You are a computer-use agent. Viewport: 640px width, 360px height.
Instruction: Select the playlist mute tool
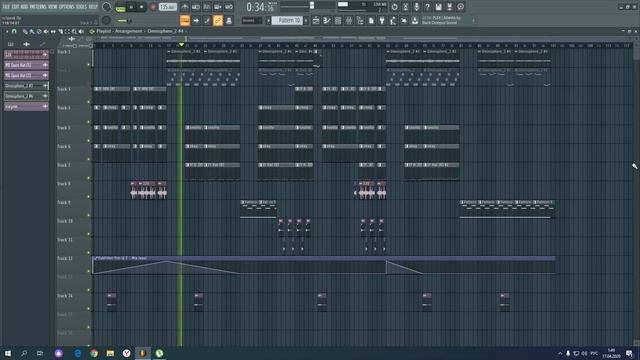tap(46, 31)
